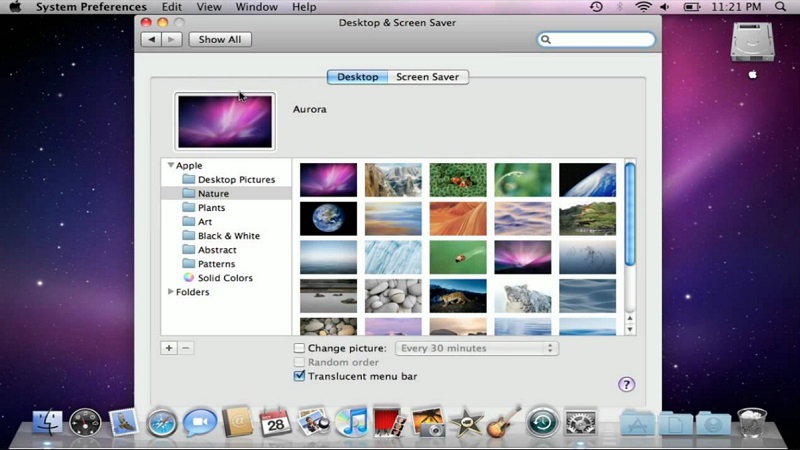800x450 pixels.
Task: Open Finder from the Dock
Action: coord(47,423)
